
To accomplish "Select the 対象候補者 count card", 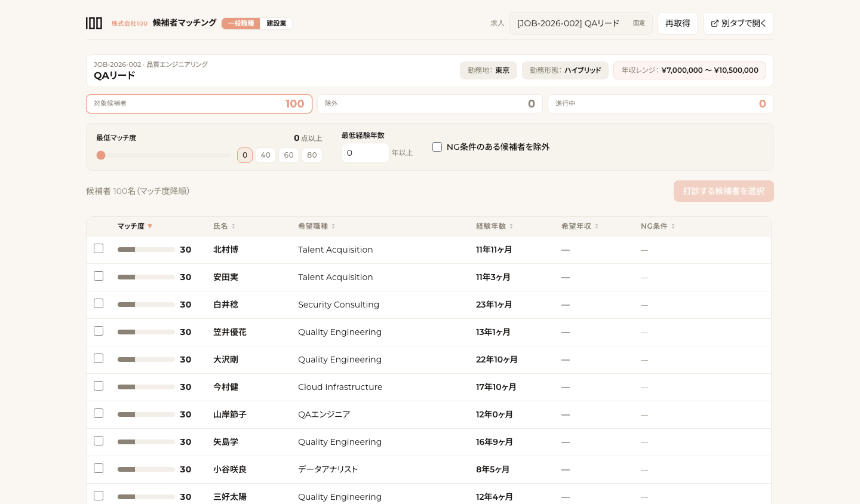I will [199, 104].
